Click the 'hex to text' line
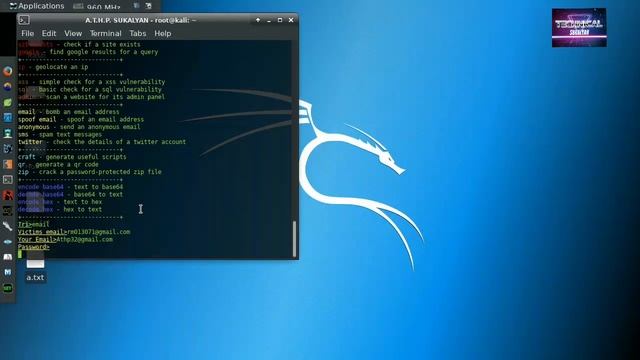The width and height of the screenshot is (640, 360). tap(60, 209)
